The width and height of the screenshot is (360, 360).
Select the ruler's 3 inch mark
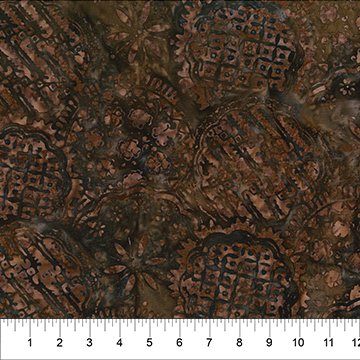click(89, 343)
